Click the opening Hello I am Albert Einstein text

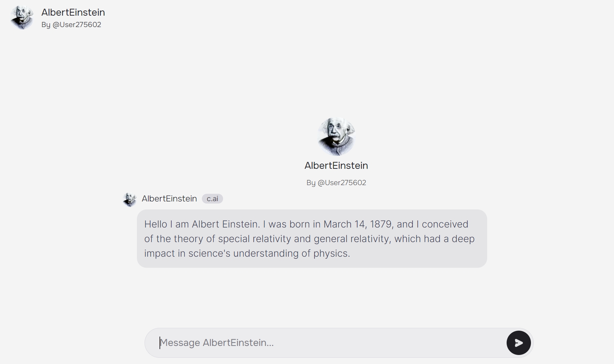click(202, 224)
